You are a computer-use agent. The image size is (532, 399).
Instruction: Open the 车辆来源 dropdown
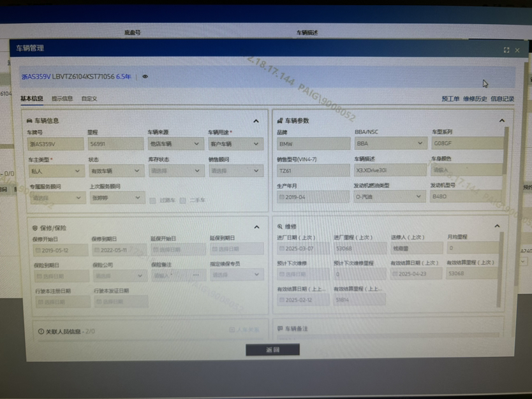175,144
